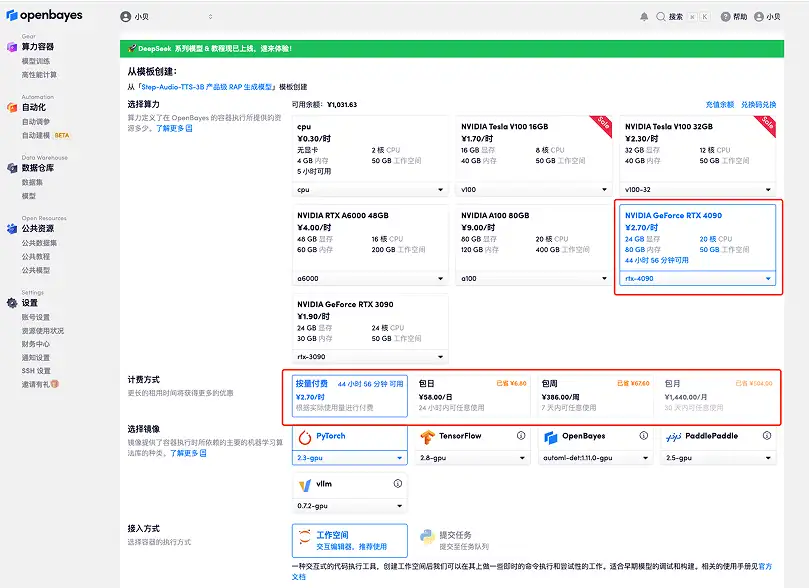Click the 邀请有礼 gift badge icon
This screenshot has height=588, width=809.
(55, 384)
